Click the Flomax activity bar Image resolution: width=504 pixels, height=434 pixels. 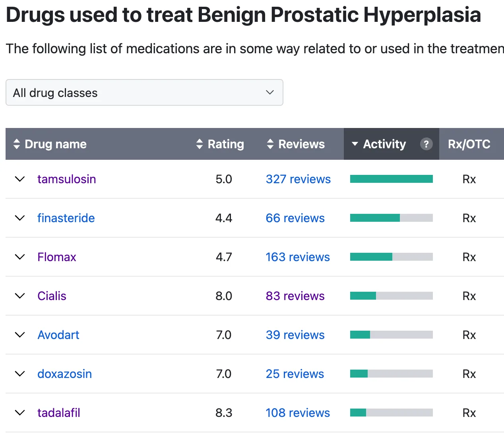(391, 257)
